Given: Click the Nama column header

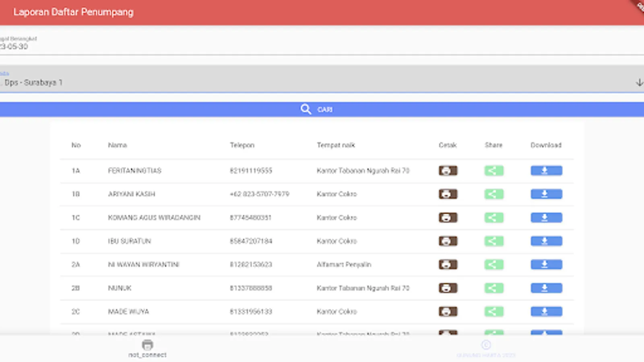Looking at the screenshot, I should point(117,145).
